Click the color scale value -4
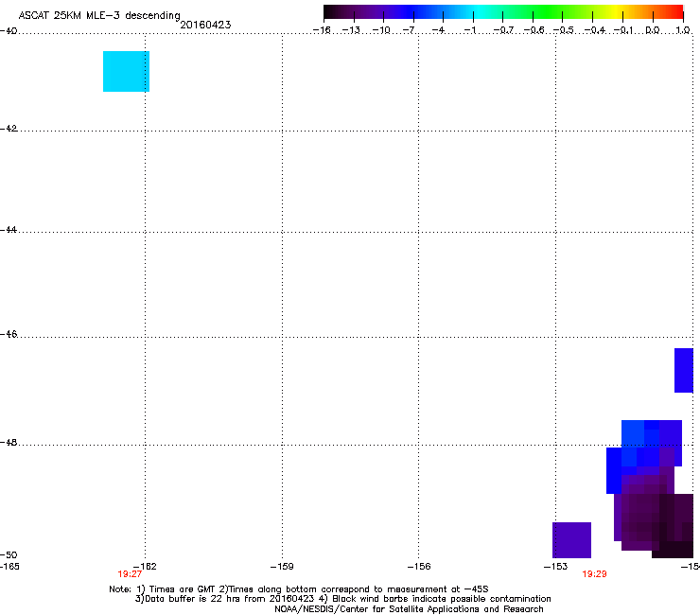 coord(438,30)
